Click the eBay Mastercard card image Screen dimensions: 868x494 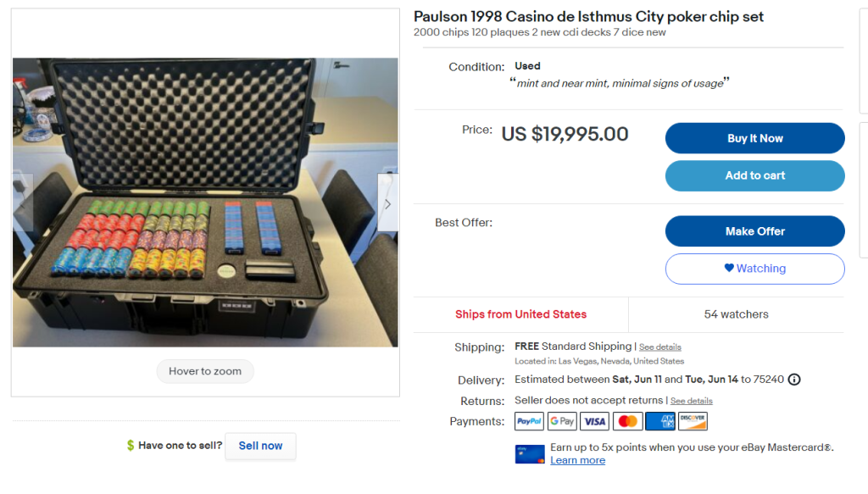click(x=530, y=453)
